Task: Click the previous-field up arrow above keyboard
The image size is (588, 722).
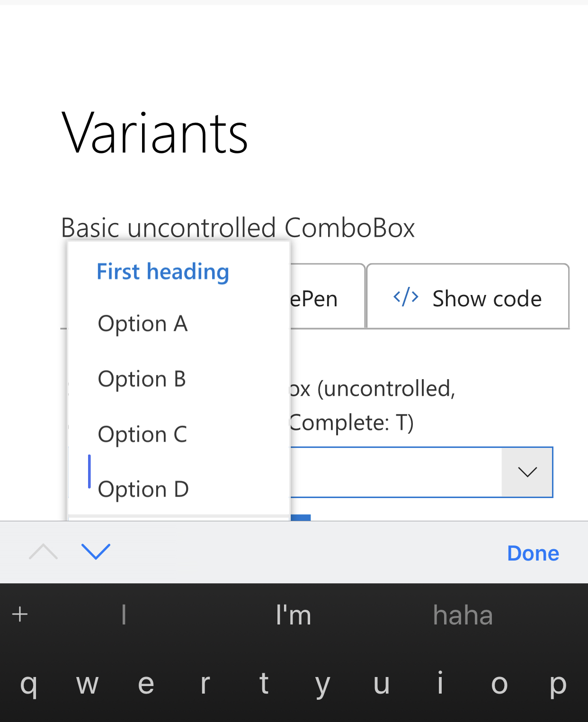Action: [43, 552]
